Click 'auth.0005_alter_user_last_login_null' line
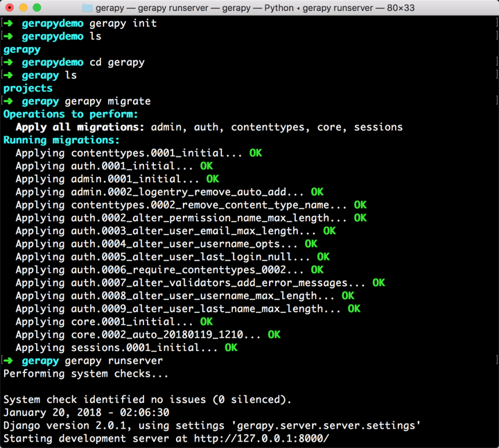This screenshot has height=448, width=499. 173,257
